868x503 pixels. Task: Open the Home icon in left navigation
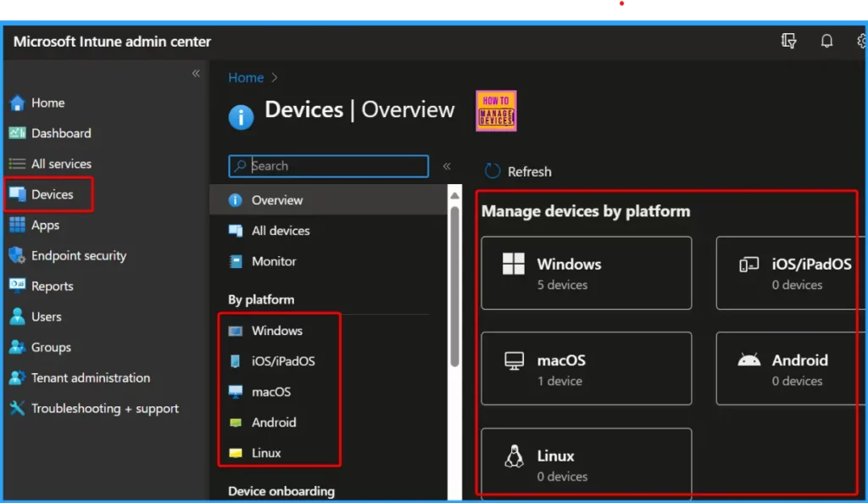pyautogui.click(x=17, y=103)
